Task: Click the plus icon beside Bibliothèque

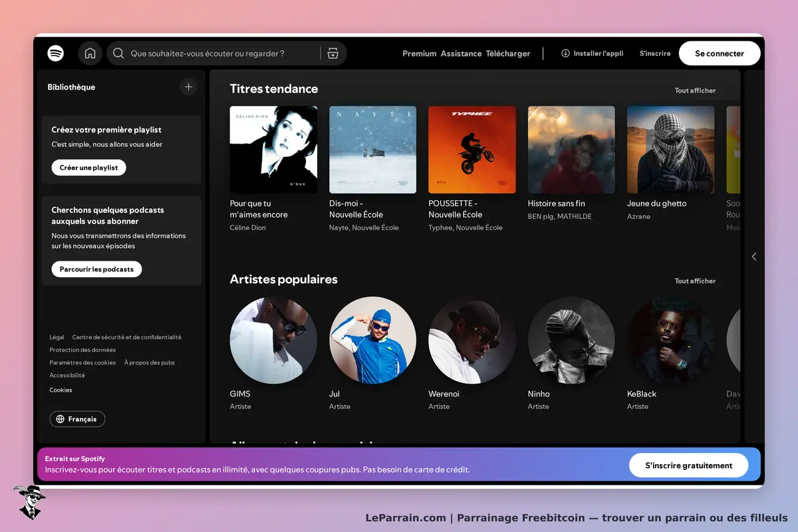Action: (189, 87)
